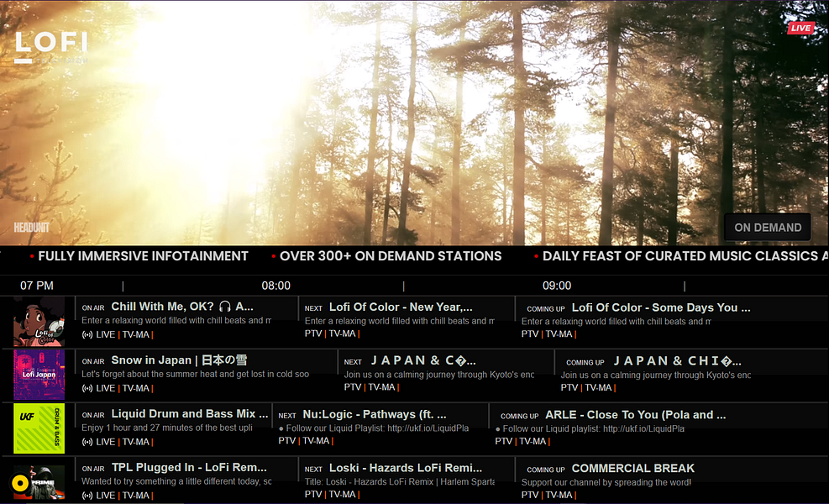Open the next program Nu:Logic - Pathways

[378, 427]
